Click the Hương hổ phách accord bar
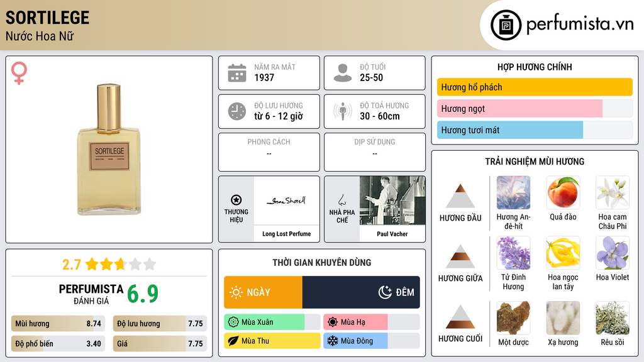The height and width of the screenshot is (362, 644). click(535, 87)
